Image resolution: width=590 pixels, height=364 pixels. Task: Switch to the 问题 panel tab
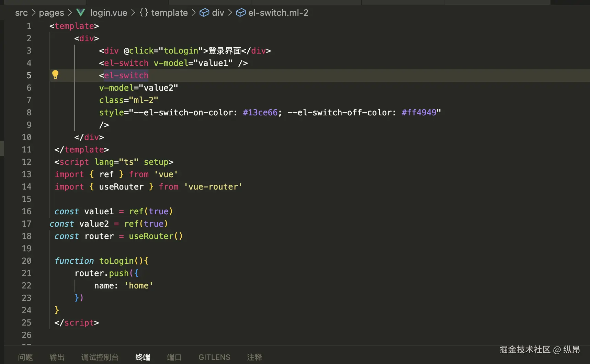(x=25, y=357)
